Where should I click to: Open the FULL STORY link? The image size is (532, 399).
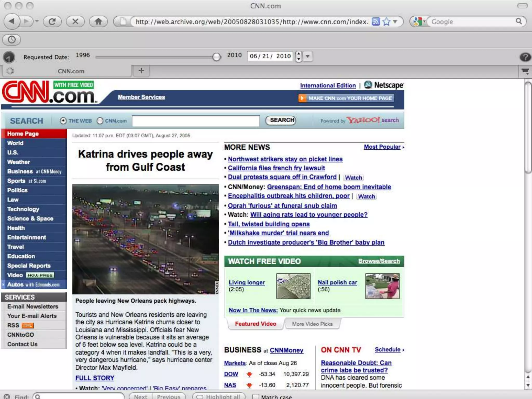click(x=95, y=378)
